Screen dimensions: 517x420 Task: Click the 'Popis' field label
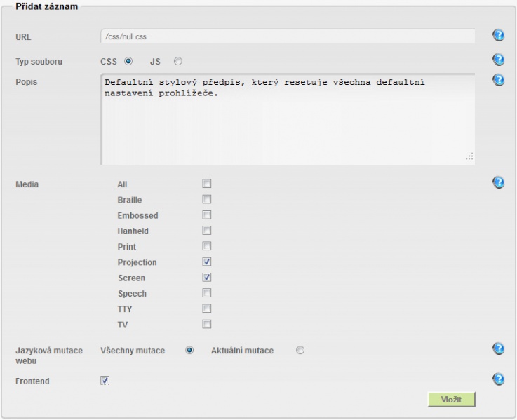click(27, 82)
